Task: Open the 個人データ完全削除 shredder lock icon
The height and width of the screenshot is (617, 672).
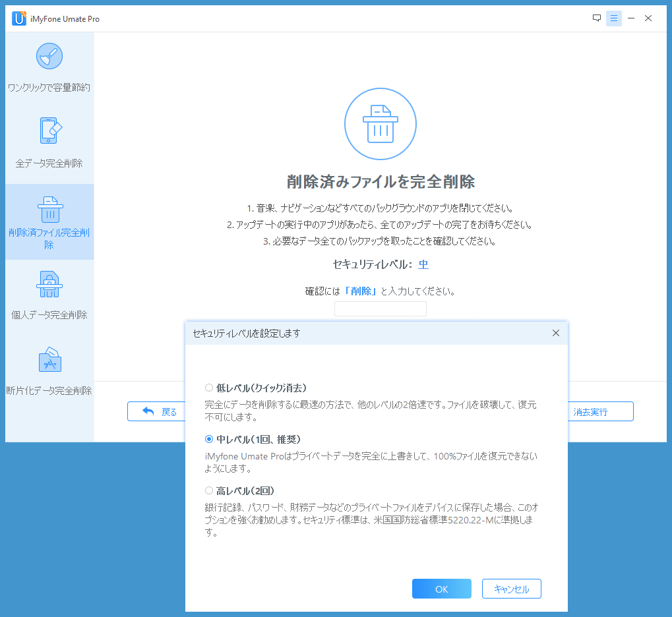Action: point(49,284)
